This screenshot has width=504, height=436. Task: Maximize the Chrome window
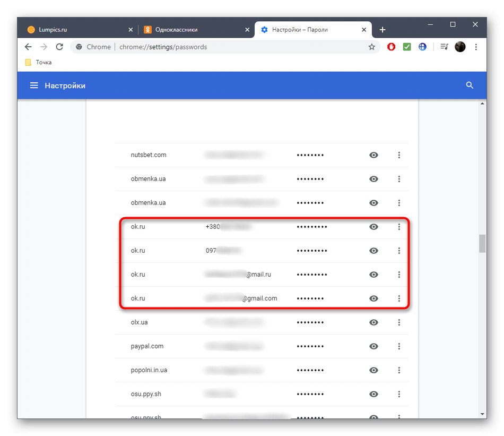tap(453, 24)
